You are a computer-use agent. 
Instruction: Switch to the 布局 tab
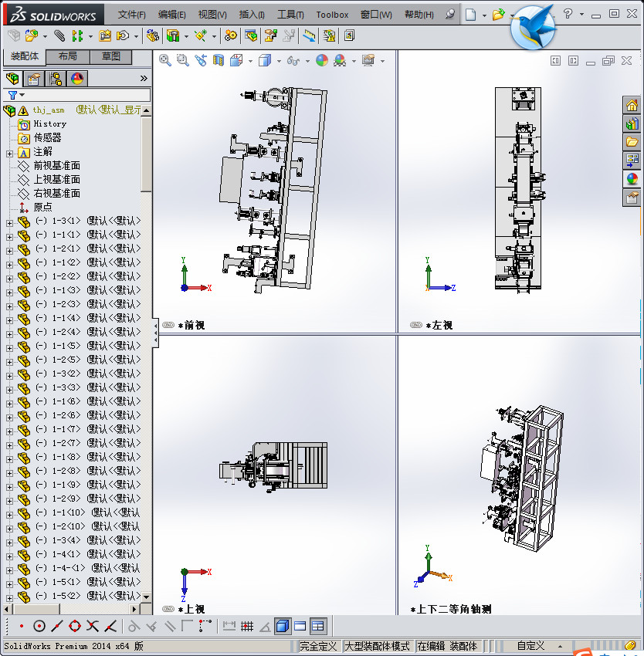[67, 56]
